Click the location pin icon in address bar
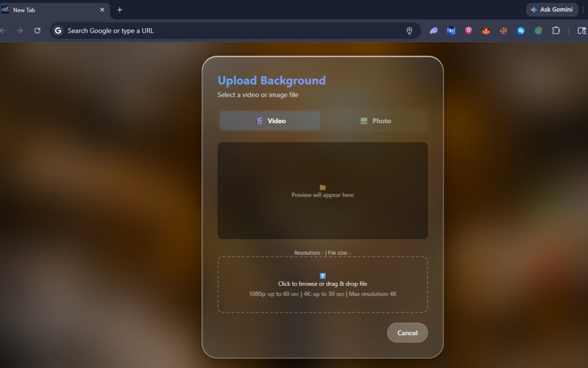The image size is (588, 368). point(409,31)
